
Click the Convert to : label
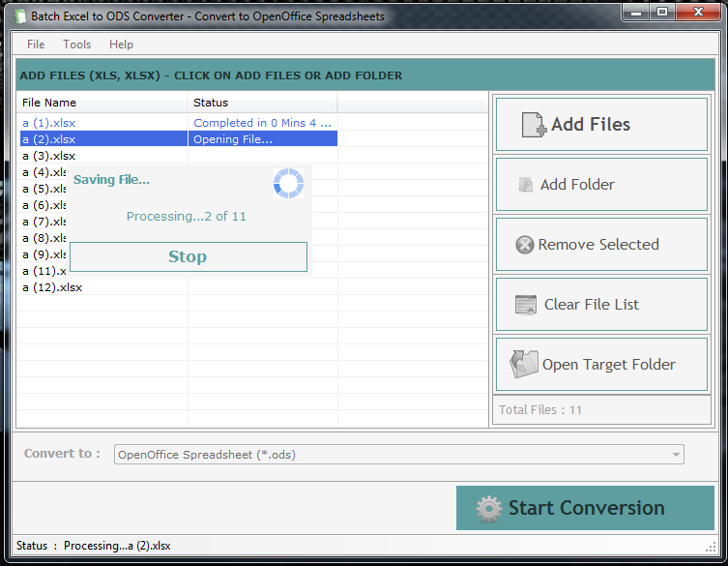(x=62, y=454)
